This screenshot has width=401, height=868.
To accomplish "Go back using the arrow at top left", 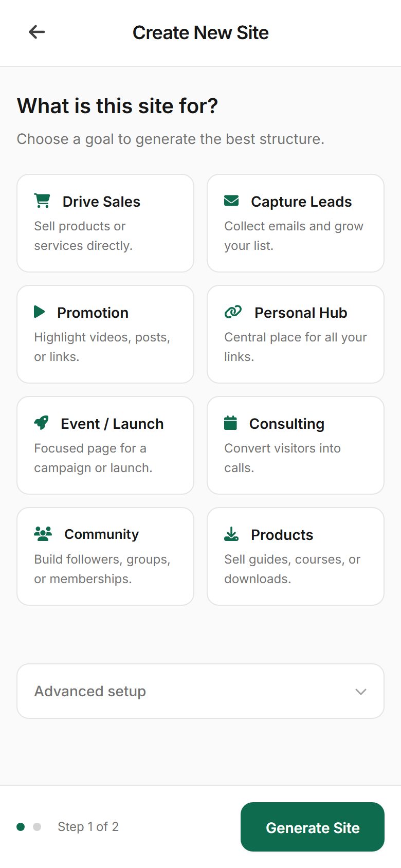I will point(37,32).
